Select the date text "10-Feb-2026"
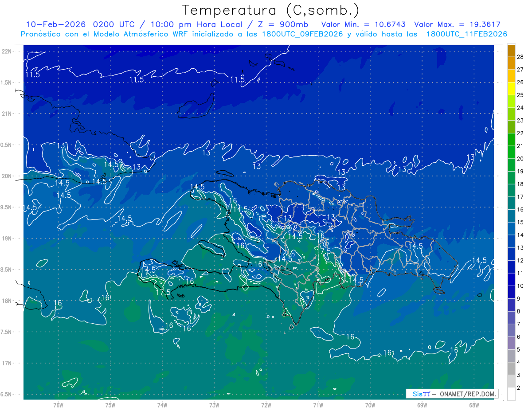This screenshot has height=411, width=532. pos(55,24)
